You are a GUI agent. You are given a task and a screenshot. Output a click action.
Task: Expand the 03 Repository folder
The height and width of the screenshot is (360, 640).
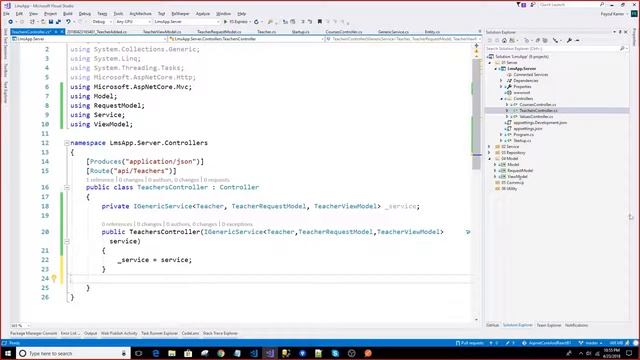click(489, 153)
